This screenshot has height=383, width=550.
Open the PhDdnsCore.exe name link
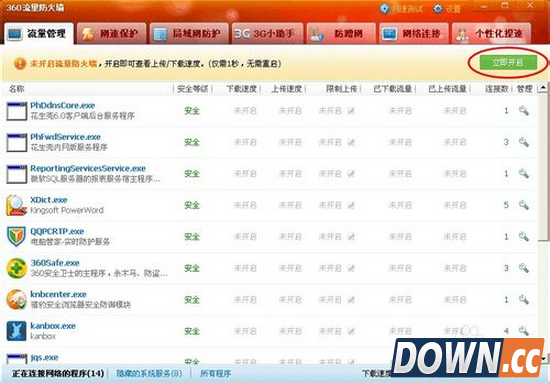coord(62,105)
